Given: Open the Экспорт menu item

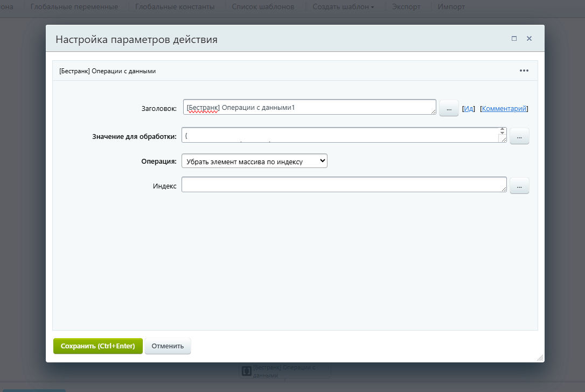Looking at the screenshot, I should pos(406,6).
